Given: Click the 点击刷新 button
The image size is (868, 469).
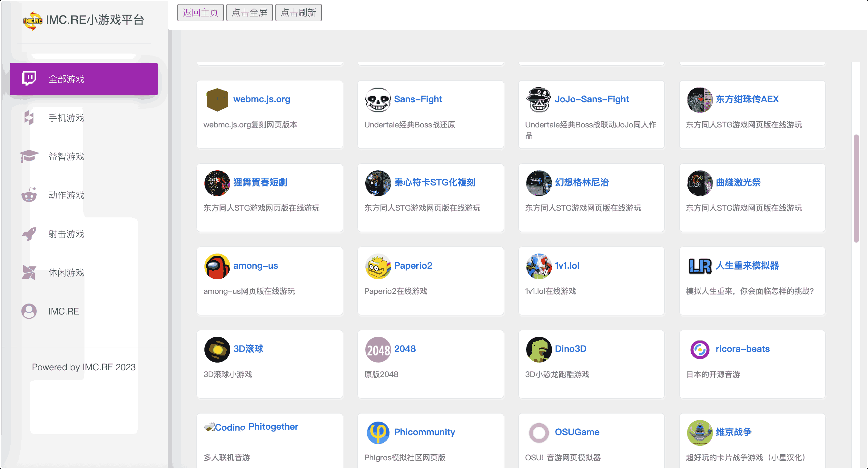Looking at the screenshot, I should (x=298, y=12).
